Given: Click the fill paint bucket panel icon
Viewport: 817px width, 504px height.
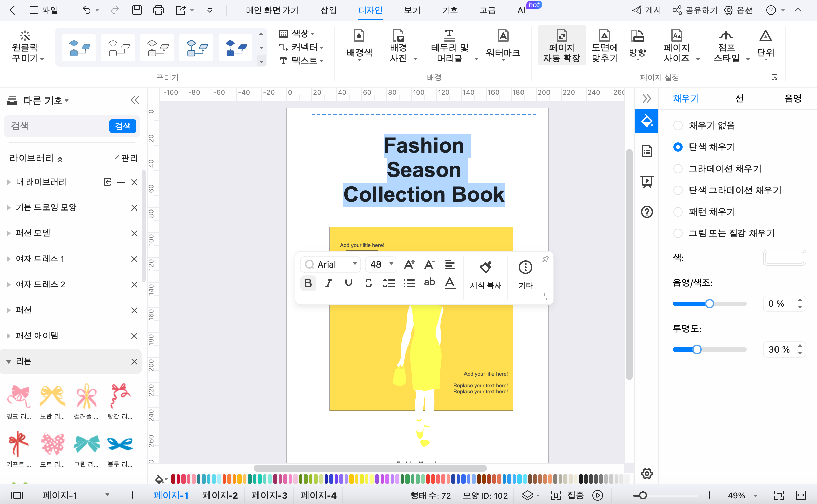Looking at the screenshot, I should (x=646, y=121).
